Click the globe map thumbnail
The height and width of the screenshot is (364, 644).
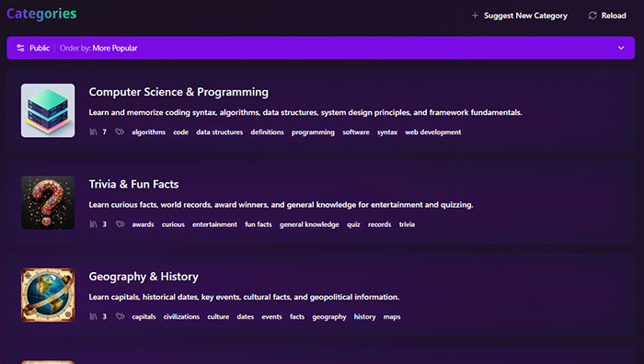click(48, 295)
